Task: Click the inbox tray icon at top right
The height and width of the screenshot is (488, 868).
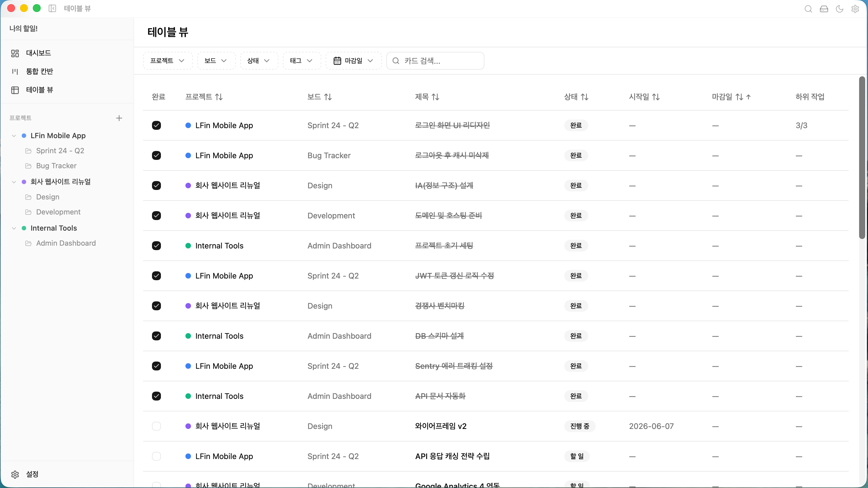Action: point(824,9)
